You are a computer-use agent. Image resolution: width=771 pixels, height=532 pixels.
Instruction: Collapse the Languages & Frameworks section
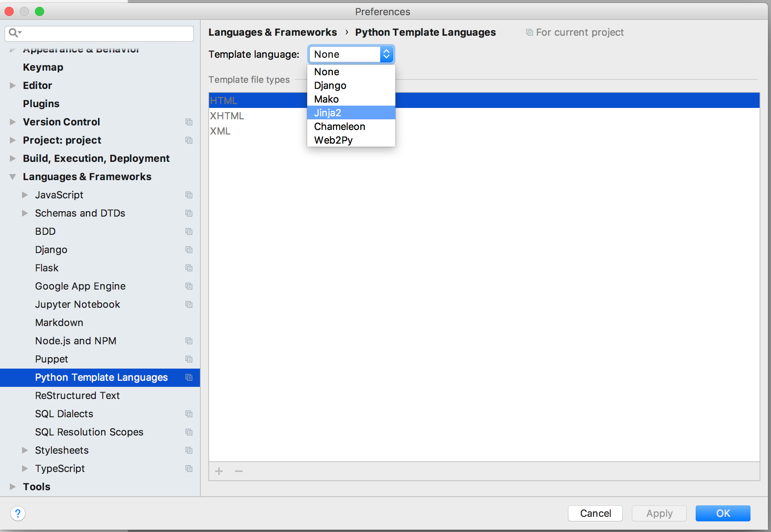[x=13, y=177]
